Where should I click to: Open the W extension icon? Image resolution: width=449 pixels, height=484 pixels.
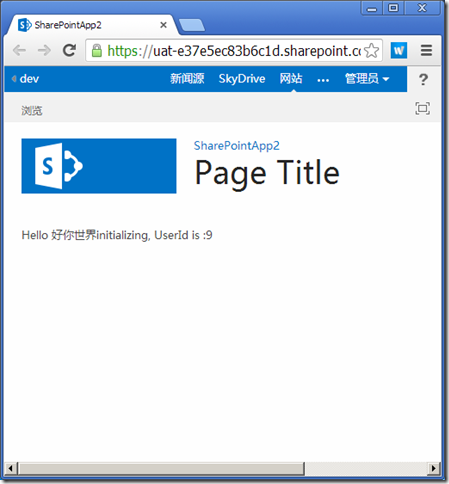[x=399, y=51]
